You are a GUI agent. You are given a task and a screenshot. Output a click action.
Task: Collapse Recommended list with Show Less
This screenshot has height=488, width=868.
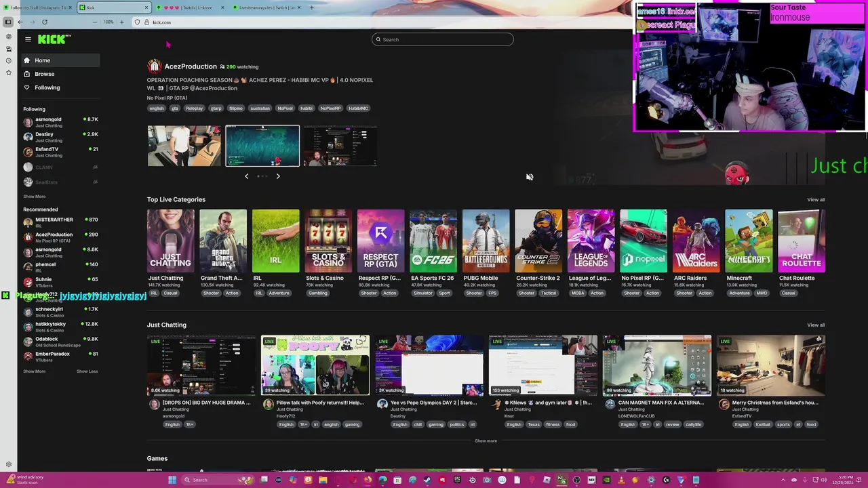pyautogui.click(x=87, y=371)
